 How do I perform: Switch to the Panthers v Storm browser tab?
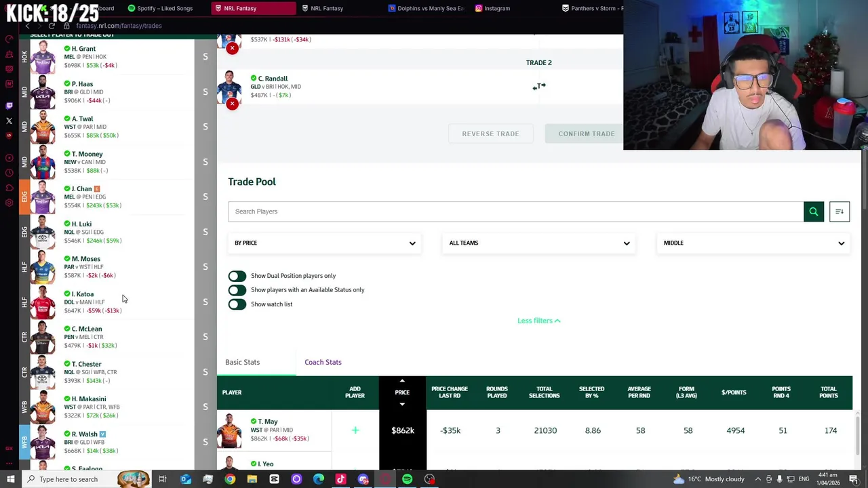(591, 8)
